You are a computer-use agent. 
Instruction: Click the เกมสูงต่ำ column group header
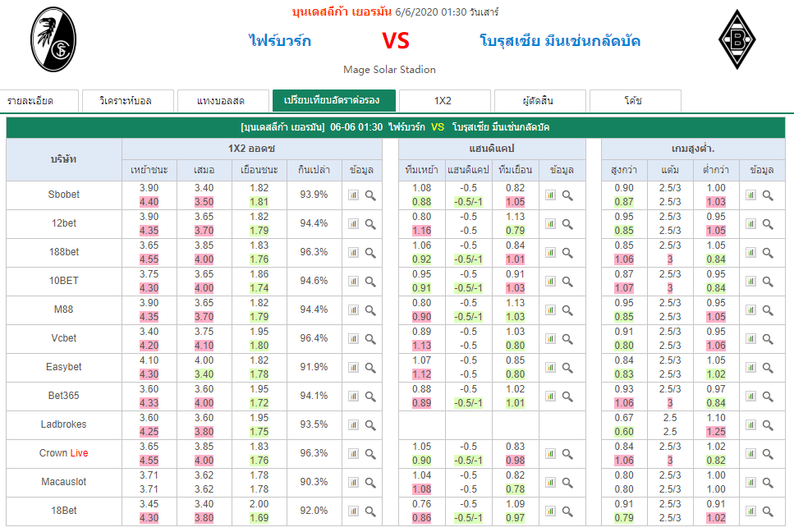693,149
